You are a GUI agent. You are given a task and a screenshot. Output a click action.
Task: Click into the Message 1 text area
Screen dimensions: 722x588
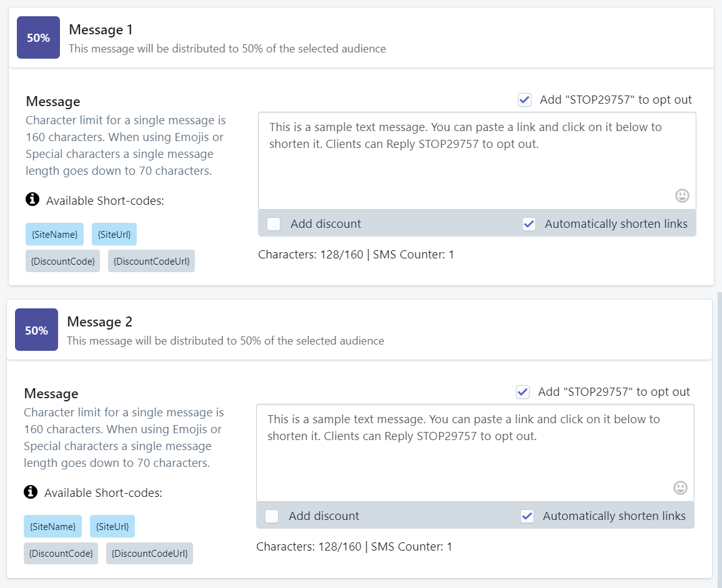(477, 160)
